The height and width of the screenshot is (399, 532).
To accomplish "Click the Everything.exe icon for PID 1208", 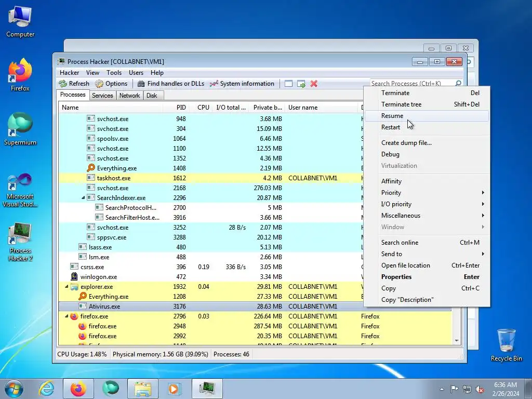I will (x=83, y=296).
